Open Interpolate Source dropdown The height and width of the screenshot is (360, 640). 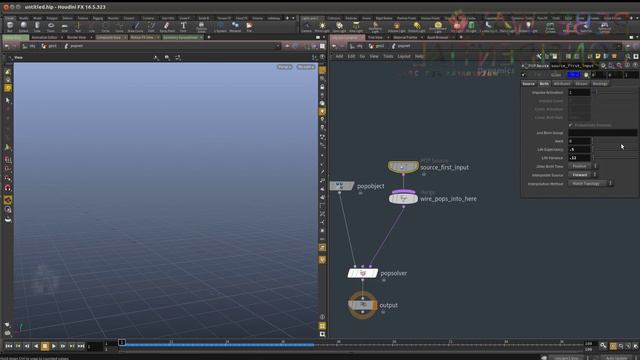[583, 175]
